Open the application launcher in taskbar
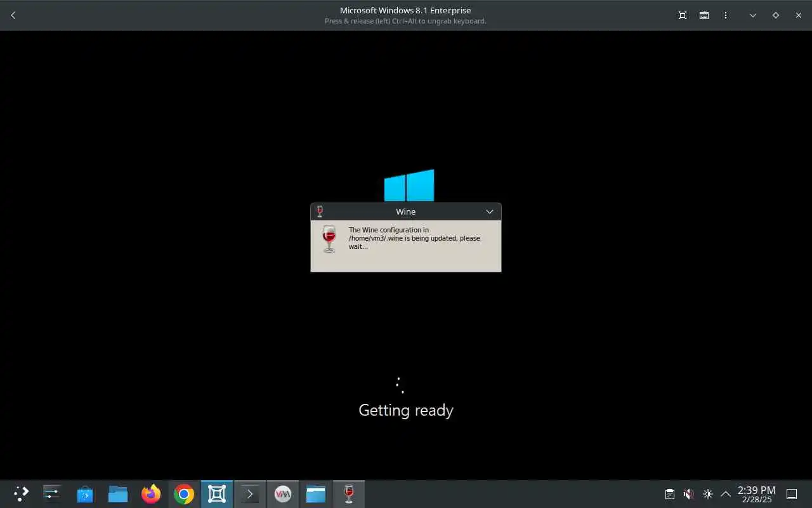812x508 pixels. [x=21, y=493]
